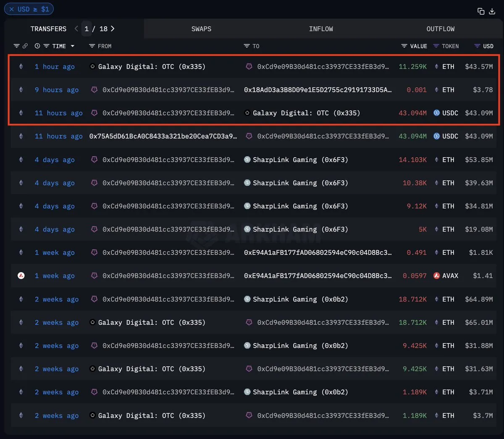
Task: Remove the USD ≥ $1 filter chip
Action: click(11, 9)
